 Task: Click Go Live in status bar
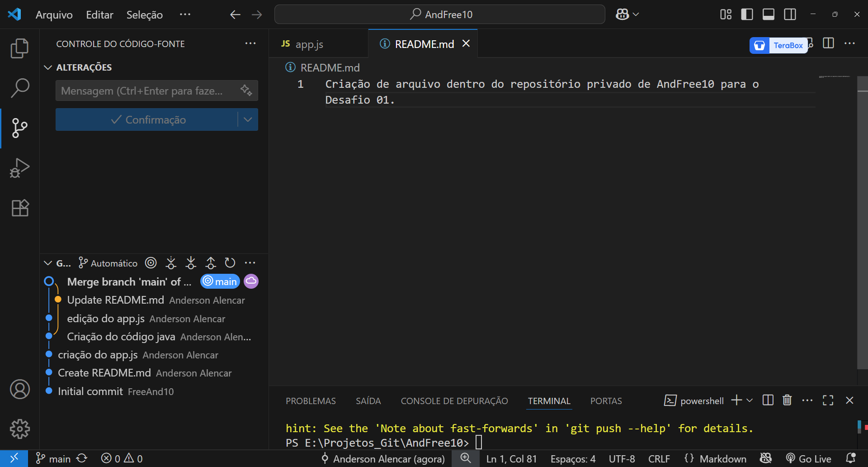pyautogui.click(x=808, y=458)
